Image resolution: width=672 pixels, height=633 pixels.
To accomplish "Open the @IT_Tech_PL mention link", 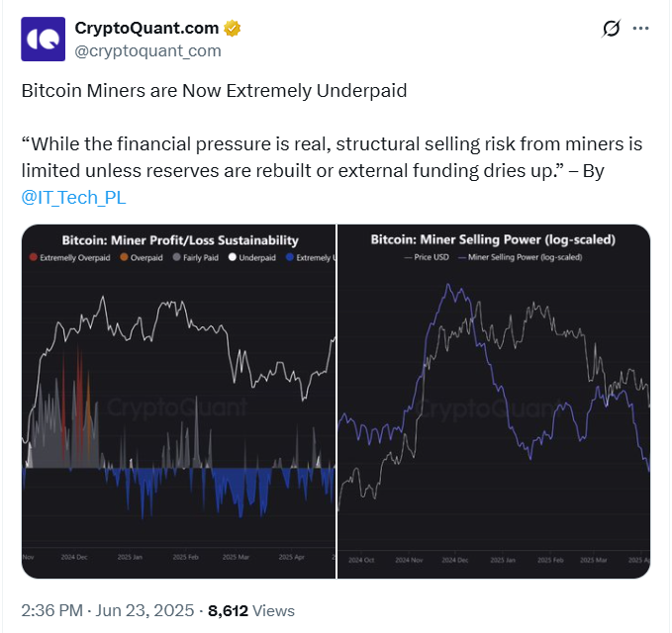I will (73, 196).
